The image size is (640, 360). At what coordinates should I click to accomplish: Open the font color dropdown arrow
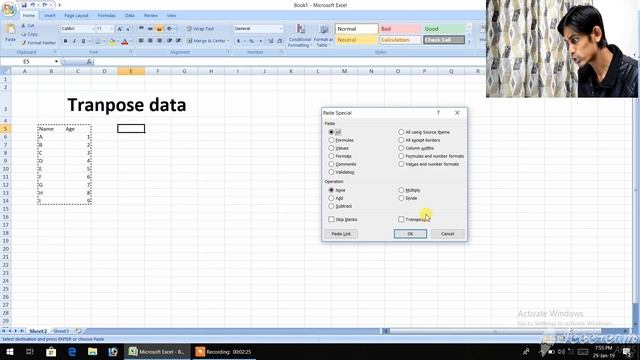click(x=131, y=41)
